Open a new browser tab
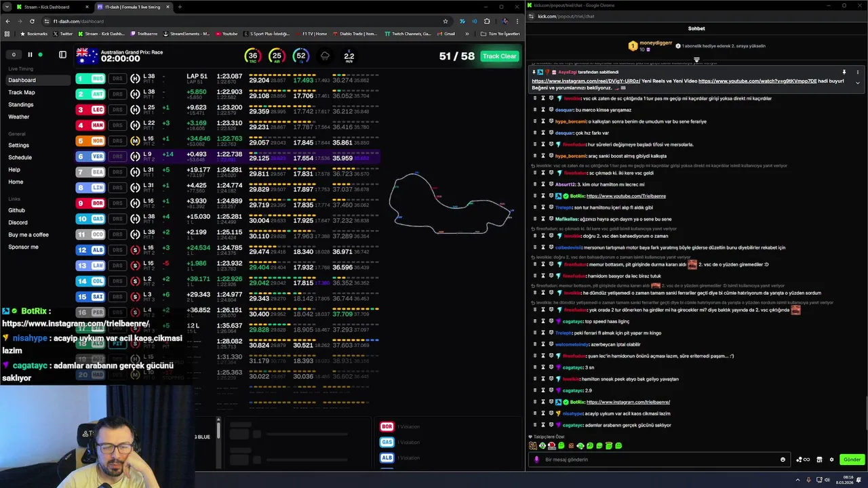868x488 pixels. tap(180, 7)
